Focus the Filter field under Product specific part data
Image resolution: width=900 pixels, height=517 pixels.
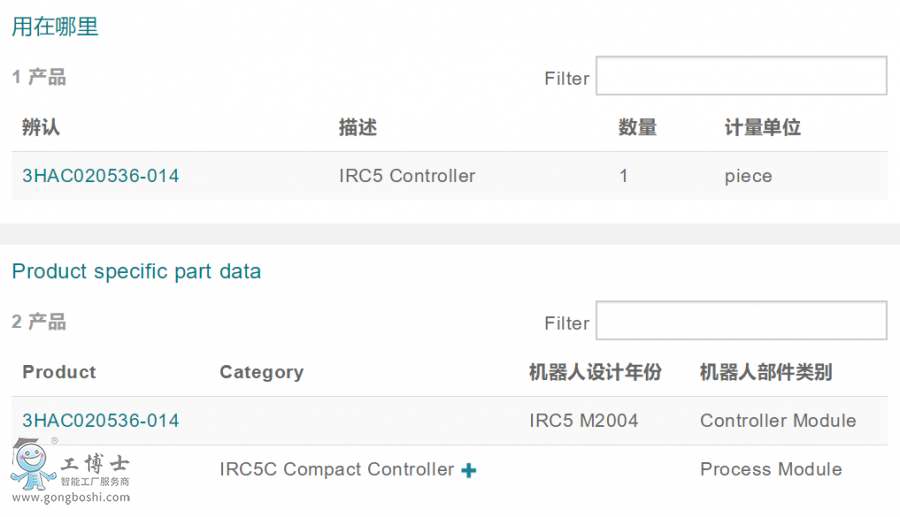(x=741, y=322)
